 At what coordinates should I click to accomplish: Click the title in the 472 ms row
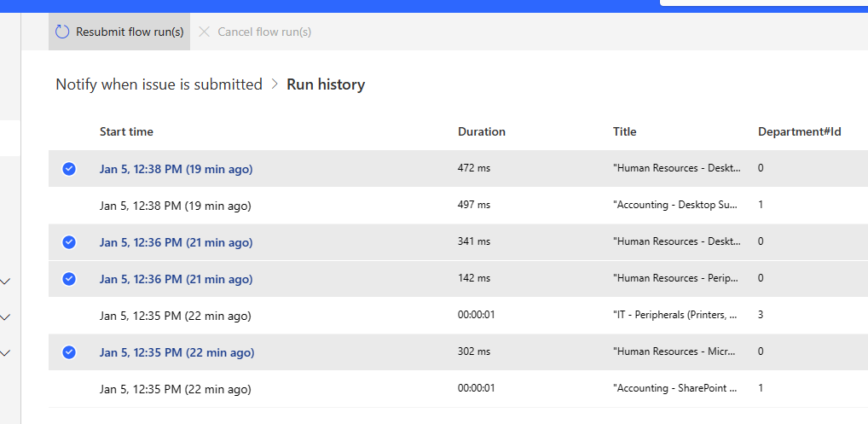click(677, 168)
